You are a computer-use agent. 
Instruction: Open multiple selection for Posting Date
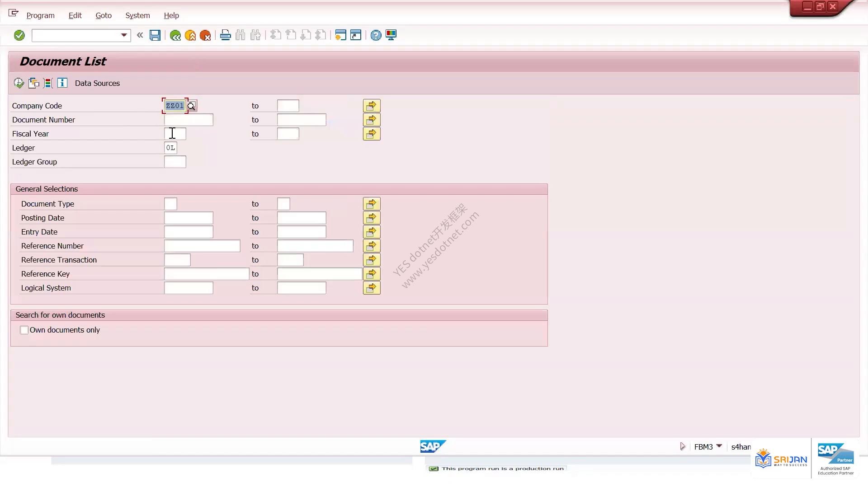(x=372, y=218)
